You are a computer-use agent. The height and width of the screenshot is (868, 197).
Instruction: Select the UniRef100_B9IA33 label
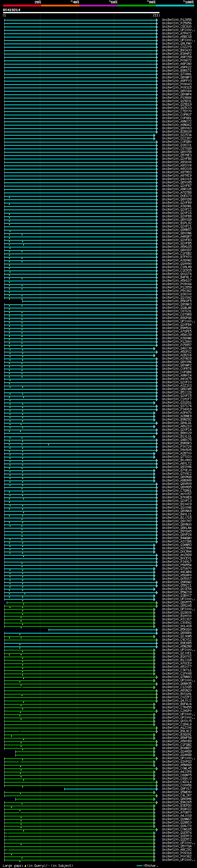click(x=177, y=50)
